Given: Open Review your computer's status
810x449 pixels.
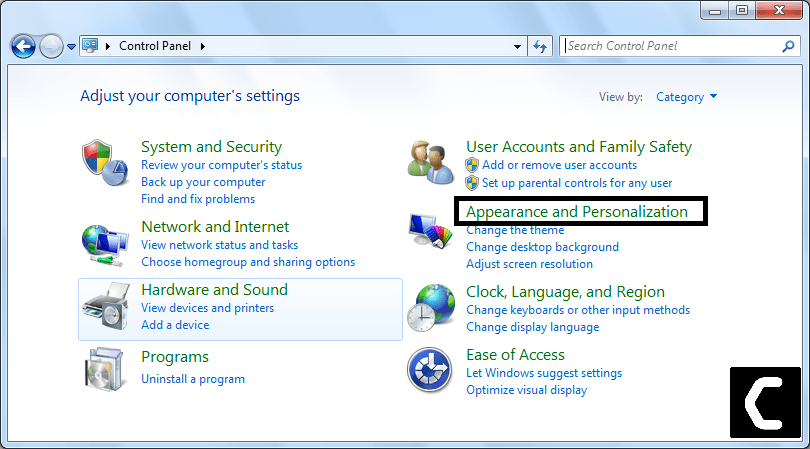Looking at the screenshot, I should coord(221,165).
